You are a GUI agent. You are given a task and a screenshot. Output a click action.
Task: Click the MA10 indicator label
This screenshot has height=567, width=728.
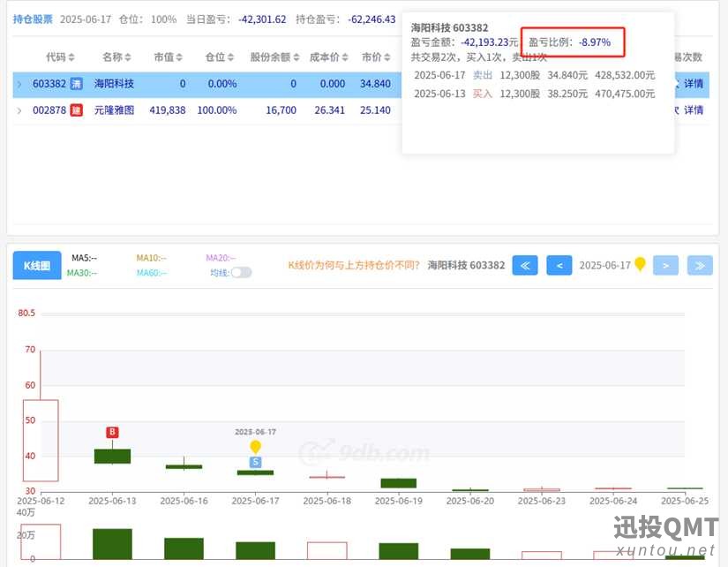(151, 258)
